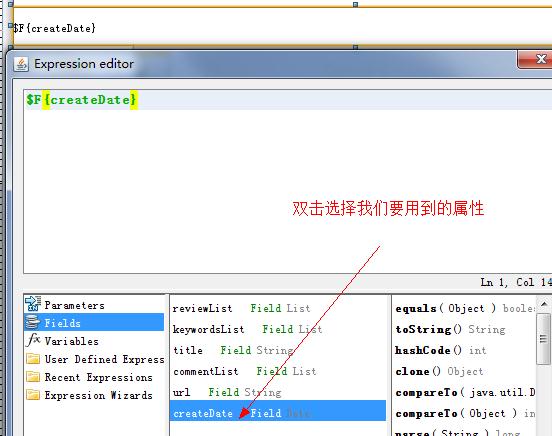Click the Variables fx icon
Screen dimensions: 552x436
coord(33,340)
